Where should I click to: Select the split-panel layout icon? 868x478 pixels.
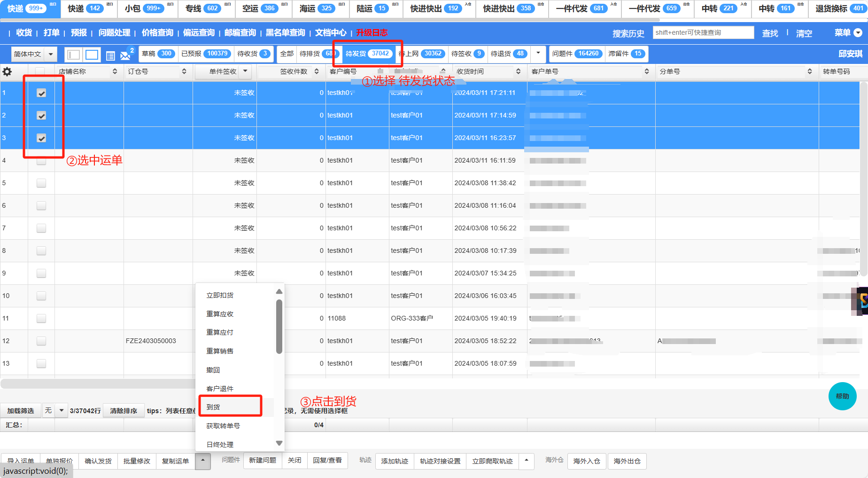coord(73,55)
